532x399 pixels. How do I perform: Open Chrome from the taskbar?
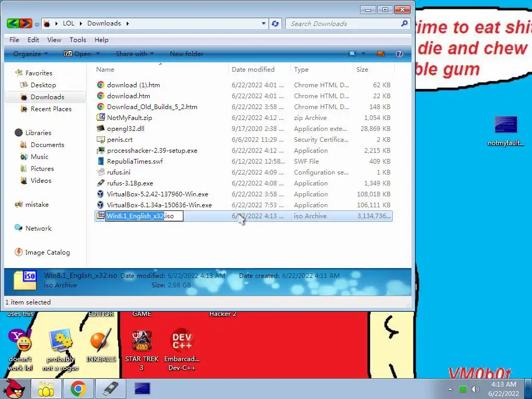tap(78, 389)
